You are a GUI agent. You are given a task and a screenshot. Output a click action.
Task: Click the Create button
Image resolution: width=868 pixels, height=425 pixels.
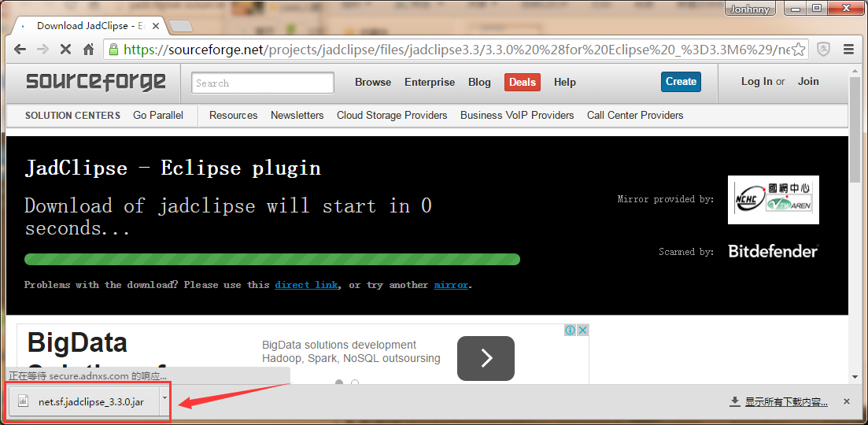click(x=681, y=81)
